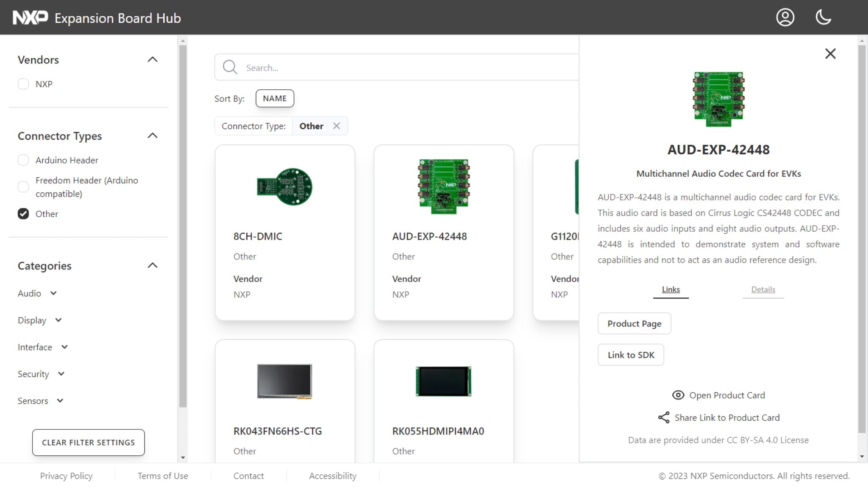Click the share icon for product card link
This screenshot has width=868, height=488.
[664, 418]
